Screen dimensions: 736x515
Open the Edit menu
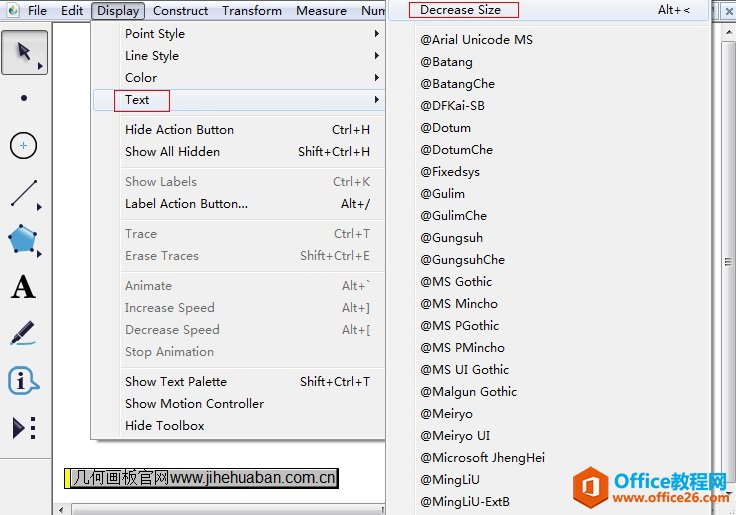point(72,10)
